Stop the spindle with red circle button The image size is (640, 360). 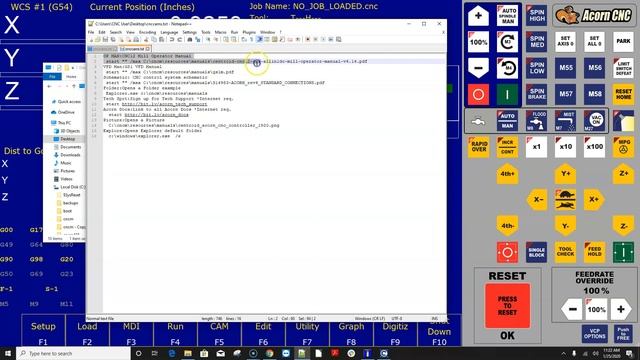coord(478,94)
